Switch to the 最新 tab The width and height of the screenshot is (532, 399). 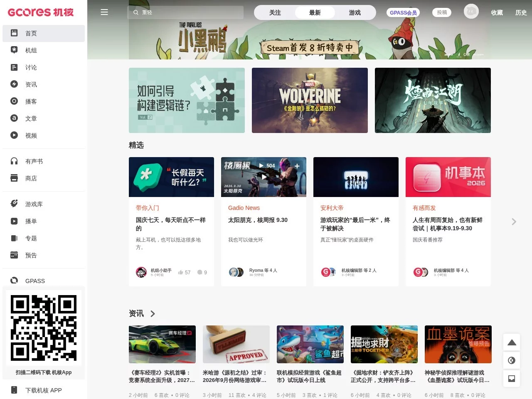tap(315, 12)
